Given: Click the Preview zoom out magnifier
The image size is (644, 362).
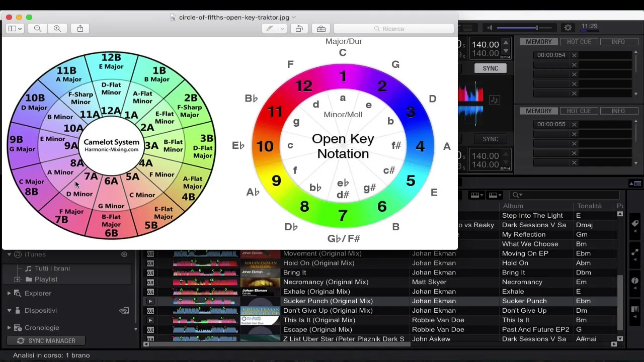Looking at the screenshot, I should (38, 29).
